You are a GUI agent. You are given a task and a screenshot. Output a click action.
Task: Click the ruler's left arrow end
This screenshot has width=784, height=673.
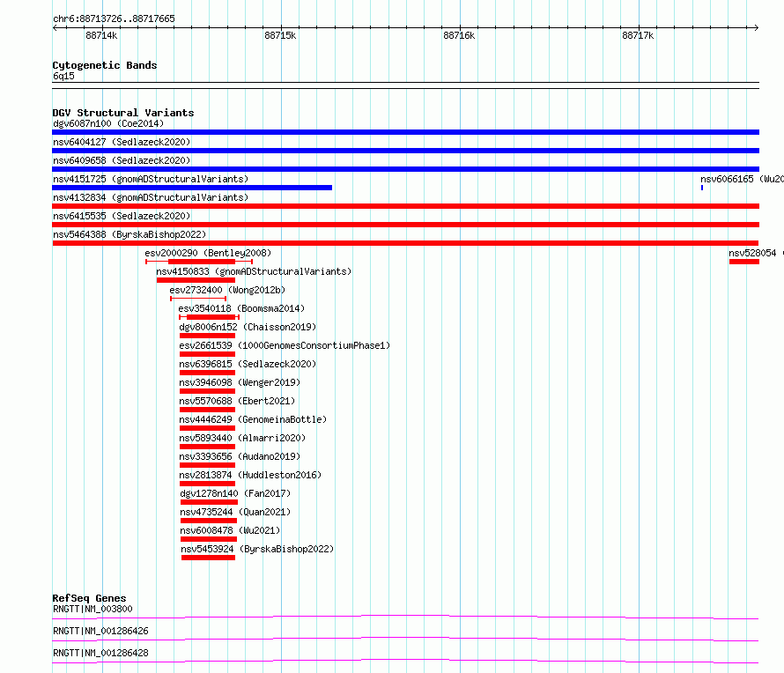[x=55, y=27]
